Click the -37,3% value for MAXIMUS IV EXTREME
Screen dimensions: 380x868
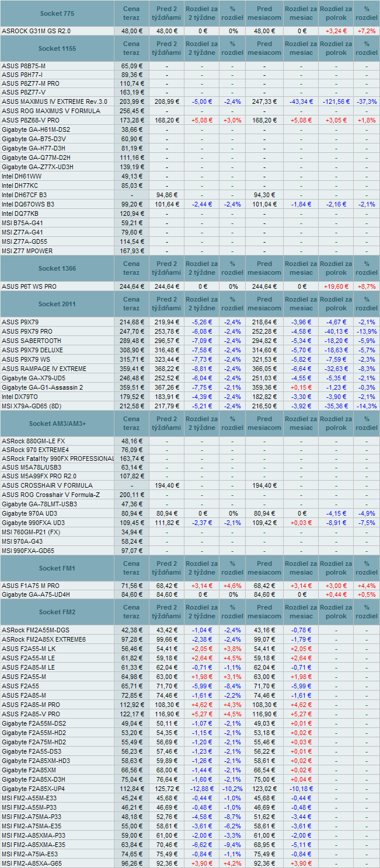[367, 101]
